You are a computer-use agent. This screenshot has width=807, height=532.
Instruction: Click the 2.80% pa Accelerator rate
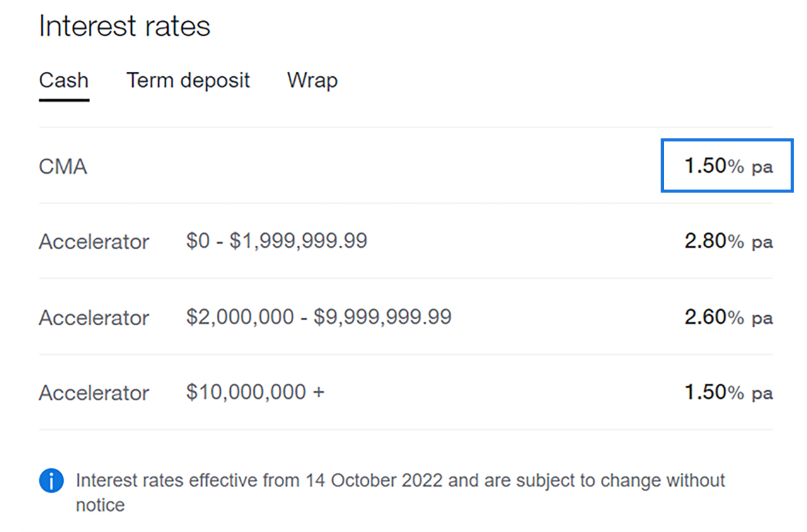728,241
